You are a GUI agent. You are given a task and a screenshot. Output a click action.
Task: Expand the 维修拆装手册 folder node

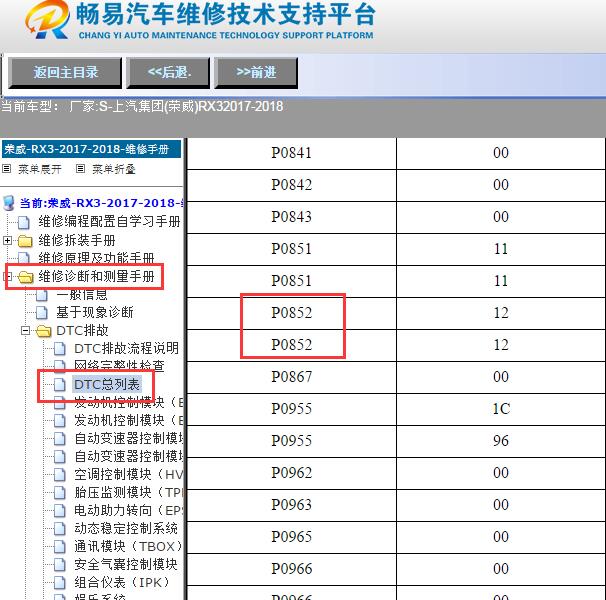click(7, 240)
